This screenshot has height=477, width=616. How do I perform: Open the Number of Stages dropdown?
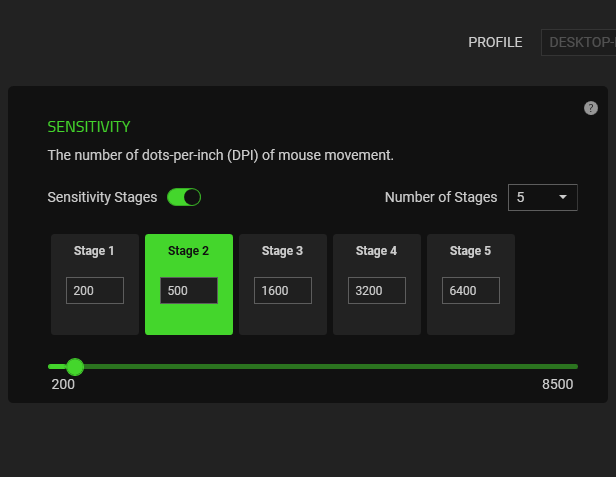pyautogui.click(x=541, y=197)
